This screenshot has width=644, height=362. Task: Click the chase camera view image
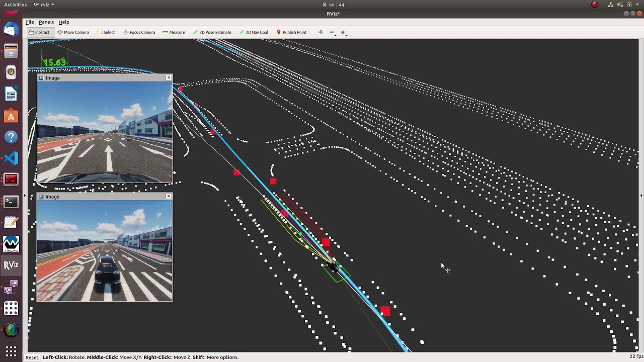pyautogui.click(x=105, y=251)
